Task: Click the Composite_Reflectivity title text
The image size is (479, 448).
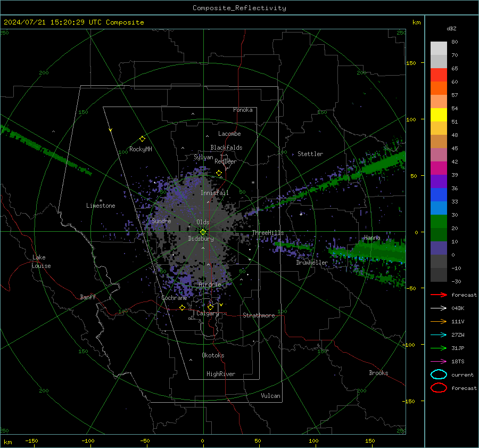Action: (240, 8)
